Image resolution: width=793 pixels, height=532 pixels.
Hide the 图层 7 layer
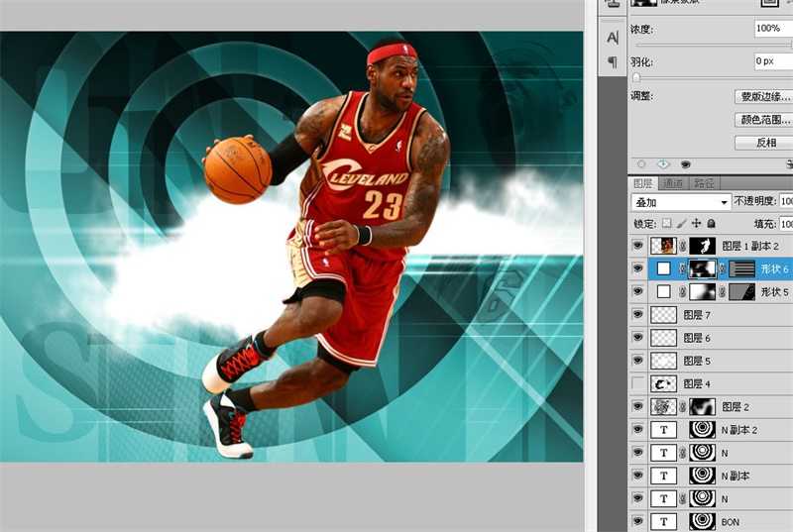coord(638,315)
